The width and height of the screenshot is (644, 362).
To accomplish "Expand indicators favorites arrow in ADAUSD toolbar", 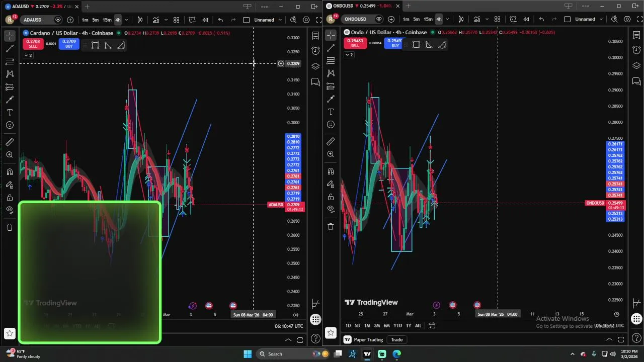I will click(x=166, y=20).
